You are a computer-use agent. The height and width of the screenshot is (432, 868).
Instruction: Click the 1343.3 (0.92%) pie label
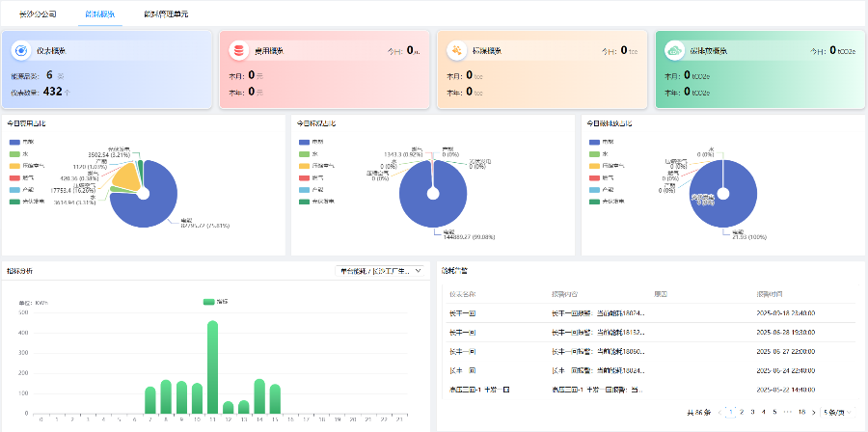[402, 153]
